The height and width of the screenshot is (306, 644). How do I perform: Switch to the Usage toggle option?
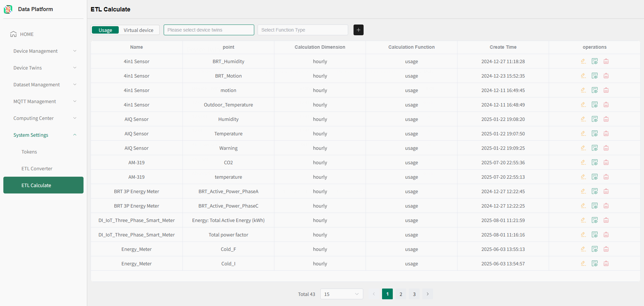click(105, 30)
